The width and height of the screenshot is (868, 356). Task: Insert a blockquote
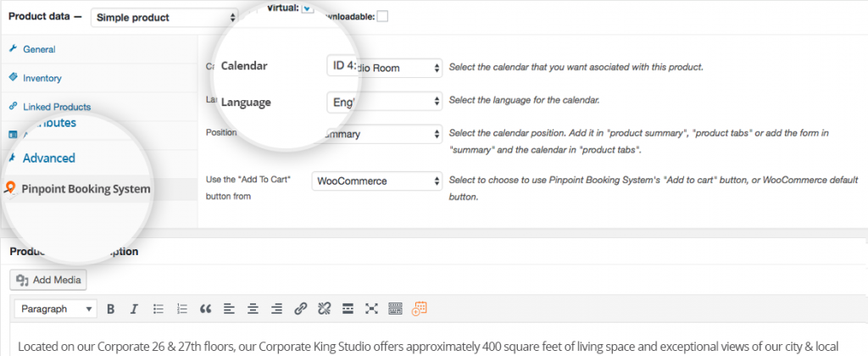[206, 309]
